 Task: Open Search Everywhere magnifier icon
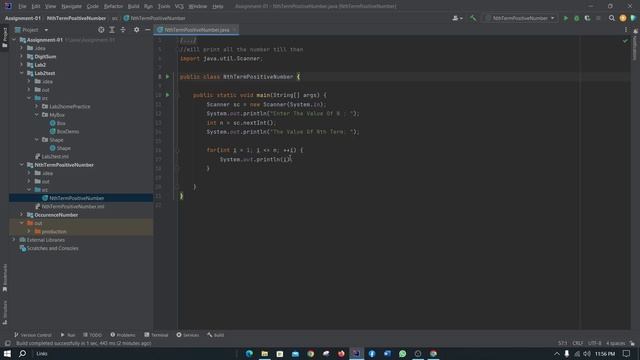(x=611, y=18)
